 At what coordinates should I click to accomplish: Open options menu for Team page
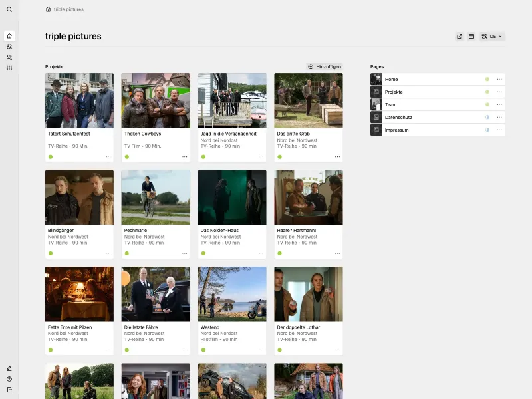[x=499, y=105]
